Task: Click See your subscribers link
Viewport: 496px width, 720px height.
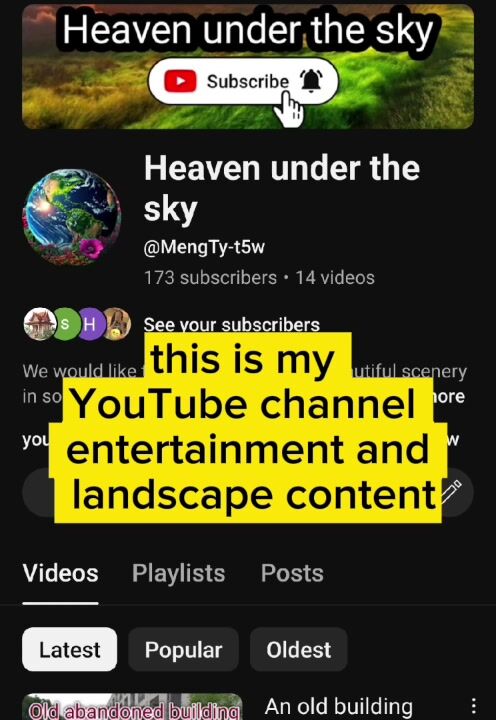Action: point(231,325)
